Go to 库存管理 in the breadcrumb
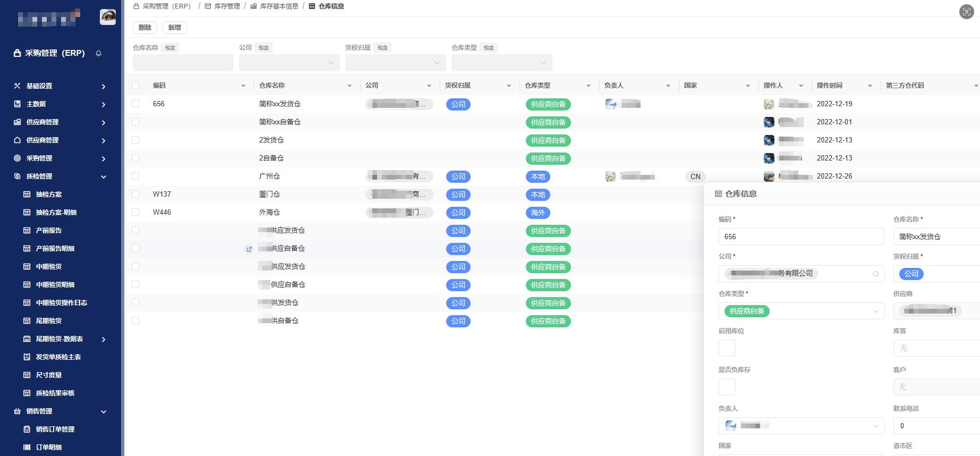The height and width of the screenshot is (456, 980). [x=227, y=6]
